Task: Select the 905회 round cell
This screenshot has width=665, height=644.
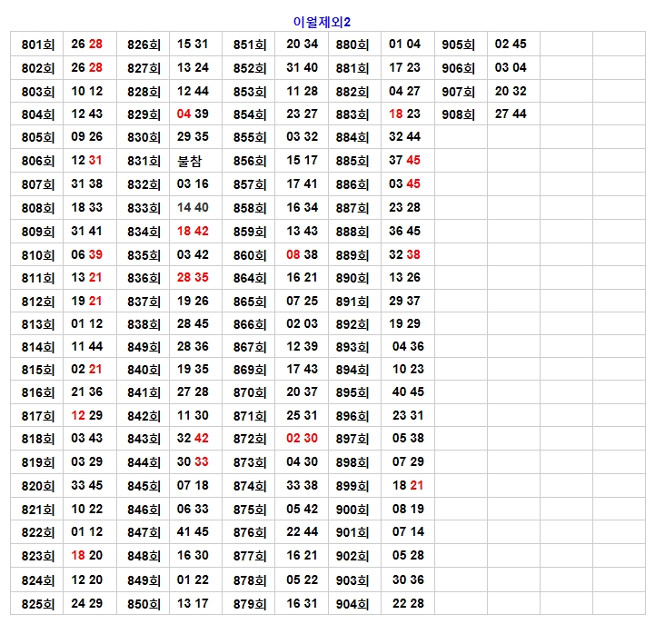Action: coord(459,45)
